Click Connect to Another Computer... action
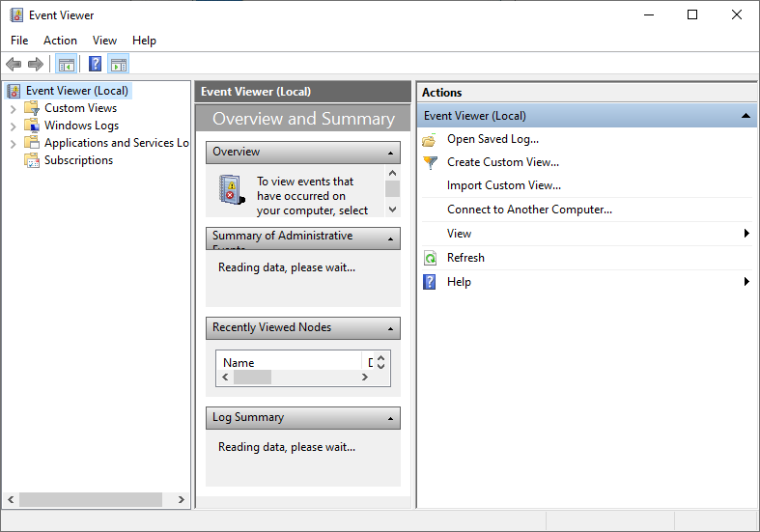760x532 pixels. click(x=529, y=210)
